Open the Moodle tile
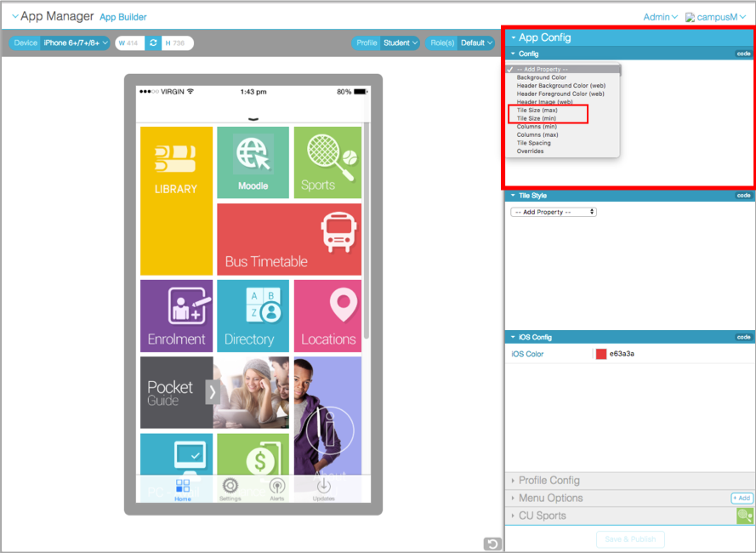 tap(253, 162)
